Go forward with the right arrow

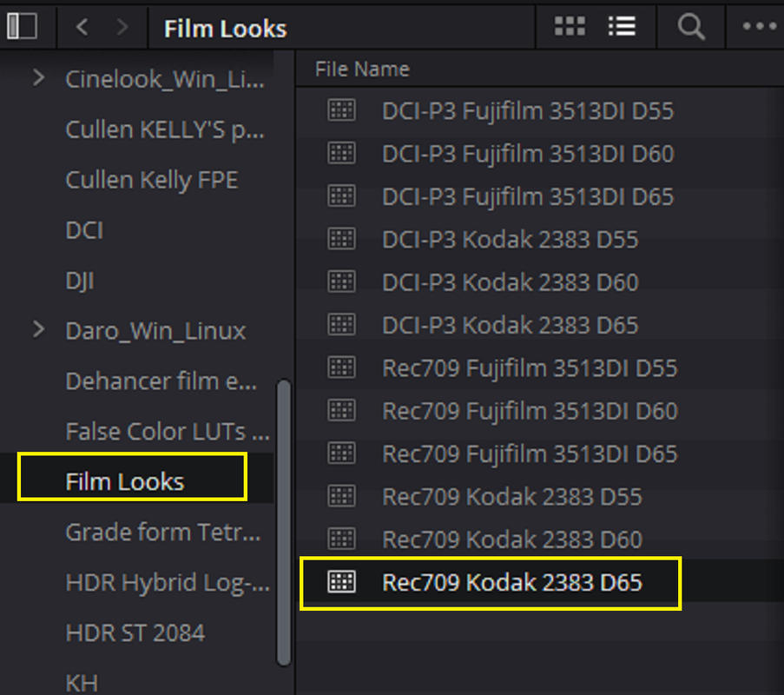122,27
